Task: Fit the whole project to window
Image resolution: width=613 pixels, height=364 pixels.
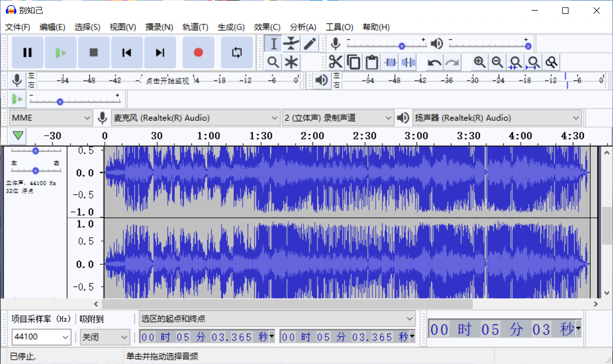Action: (533, 62)
